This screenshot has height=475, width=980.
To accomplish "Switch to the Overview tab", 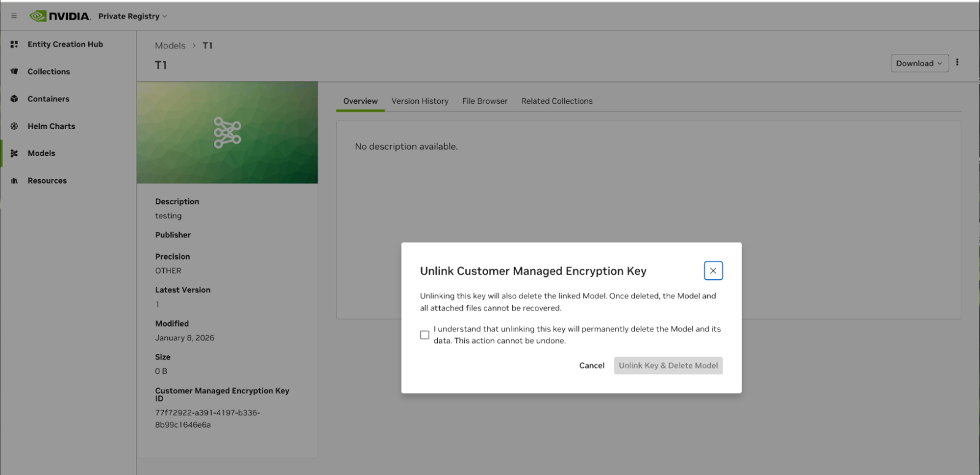I will click(x=361, y=101).
